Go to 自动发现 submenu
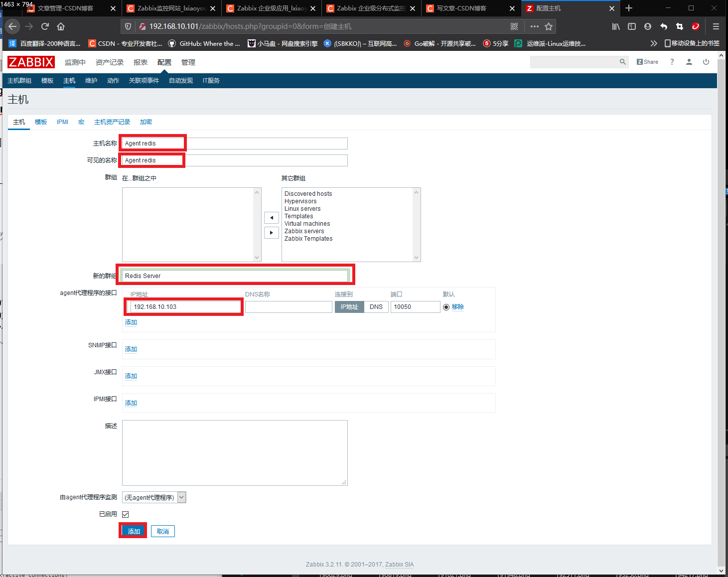 click(181, 81)
